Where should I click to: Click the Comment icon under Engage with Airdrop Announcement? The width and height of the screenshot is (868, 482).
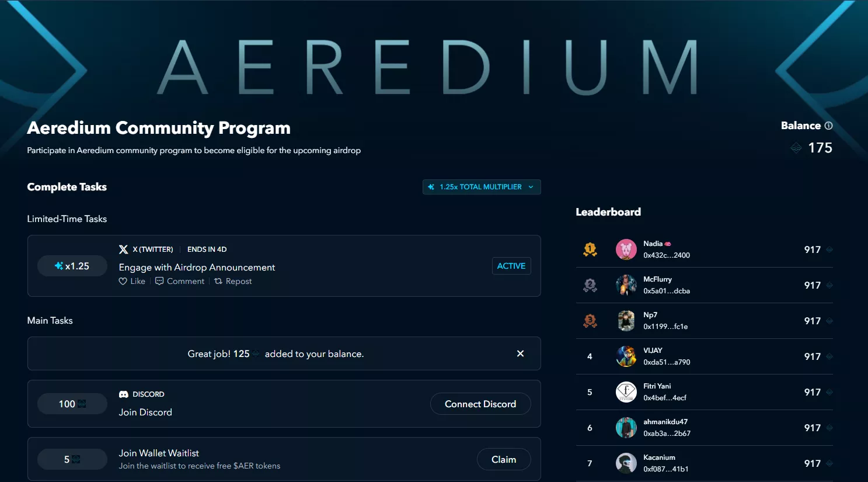159,281
